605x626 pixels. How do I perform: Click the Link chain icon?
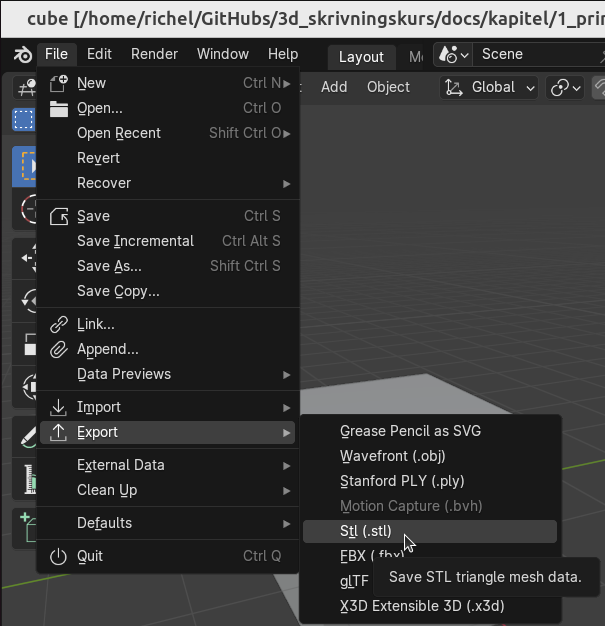coord(59,325)
